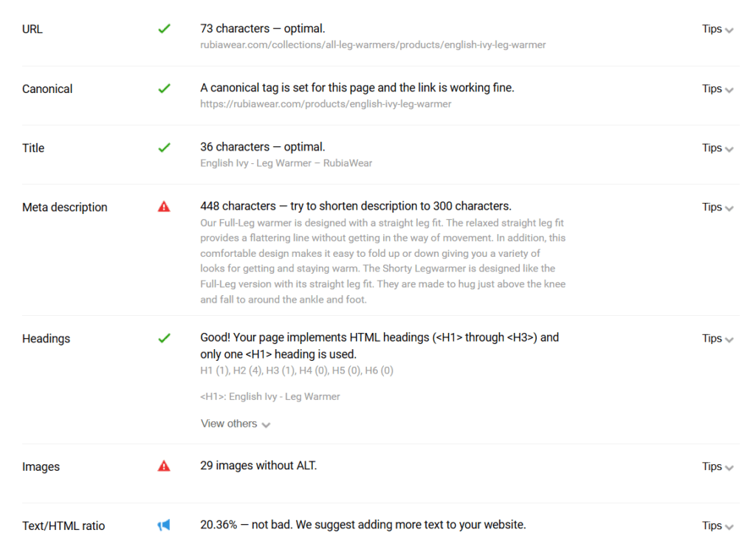Screen dimensions: 756x541
Task: Click the green checkmark beside Canonical
Action: pos(164,89)
